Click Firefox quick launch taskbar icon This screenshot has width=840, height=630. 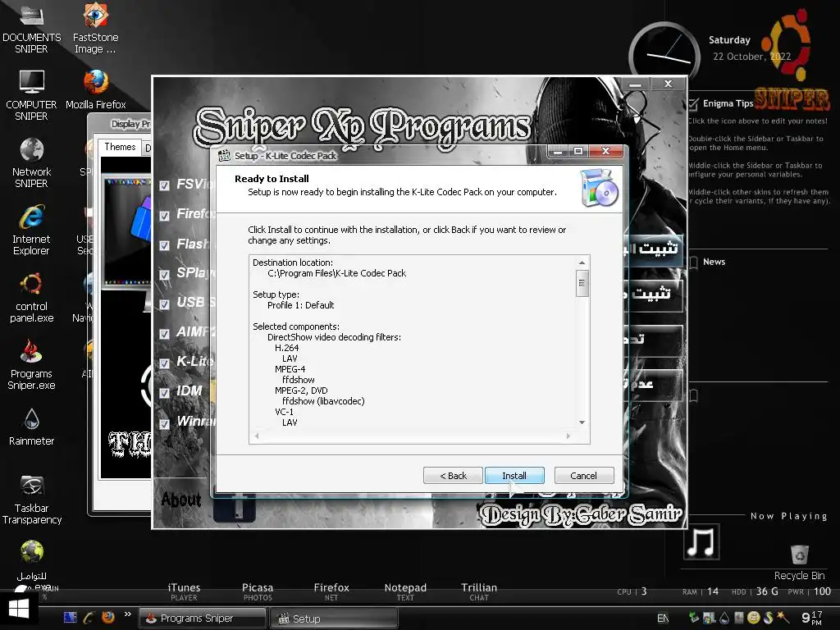[x=108, y=617]
